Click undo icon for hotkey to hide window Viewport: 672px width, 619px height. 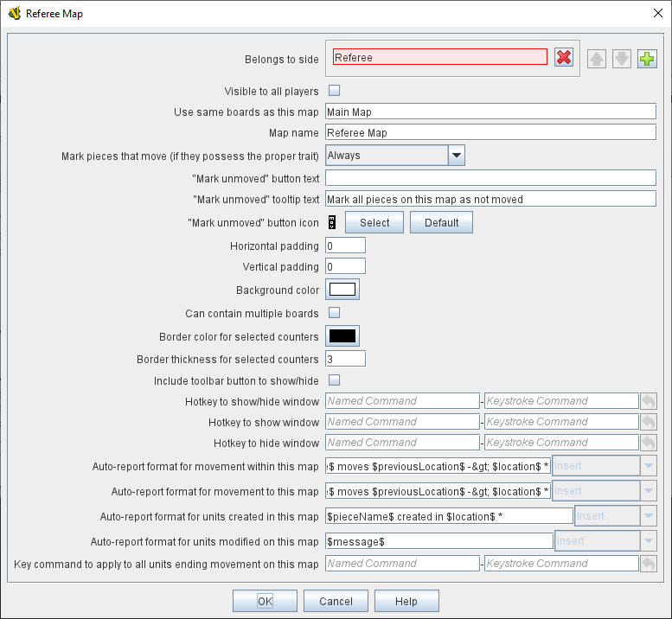tap(648, 443)
